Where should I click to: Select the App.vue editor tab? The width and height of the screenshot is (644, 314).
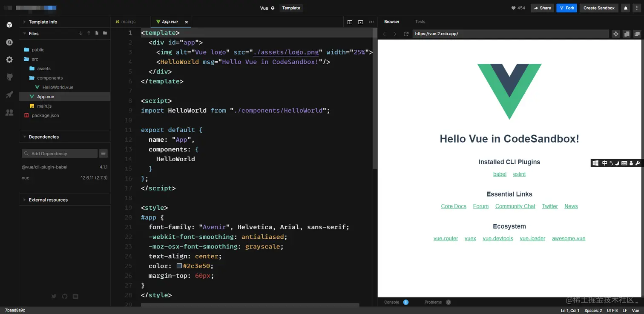point(171,22)
